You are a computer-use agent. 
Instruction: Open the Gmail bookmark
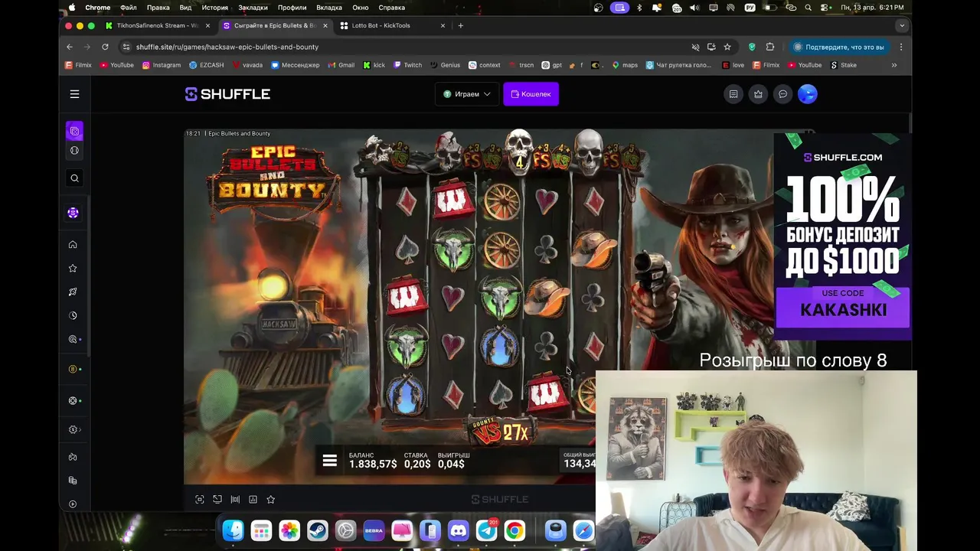[341, 65]
